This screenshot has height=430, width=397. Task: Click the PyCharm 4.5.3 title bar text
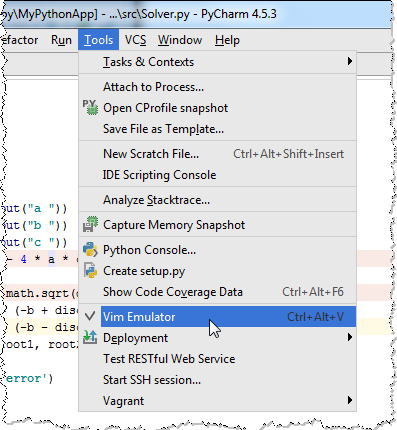(x=239, y=14)
